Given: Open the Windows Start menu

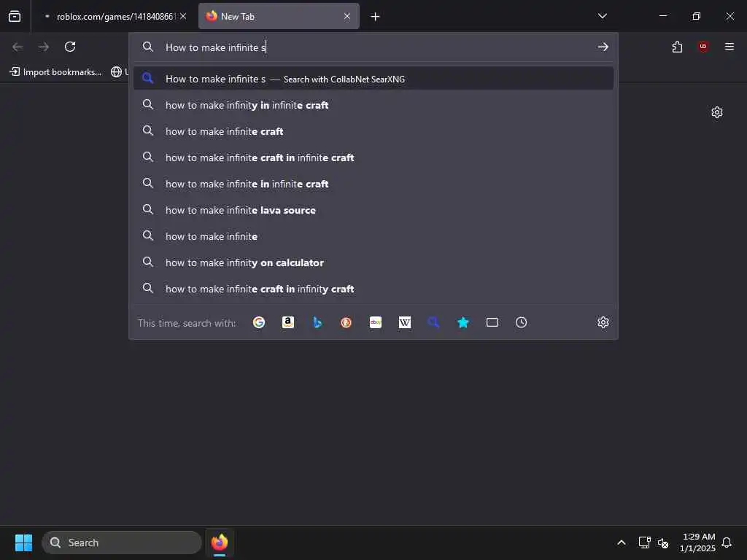Looking at the screenshot, I should click(x=23, y=542).
